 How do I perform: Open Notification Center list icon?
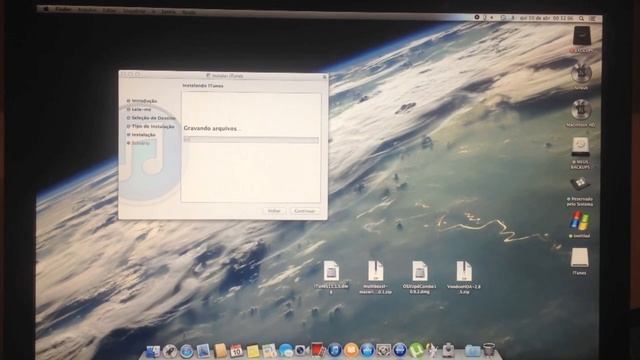point(593,18)
